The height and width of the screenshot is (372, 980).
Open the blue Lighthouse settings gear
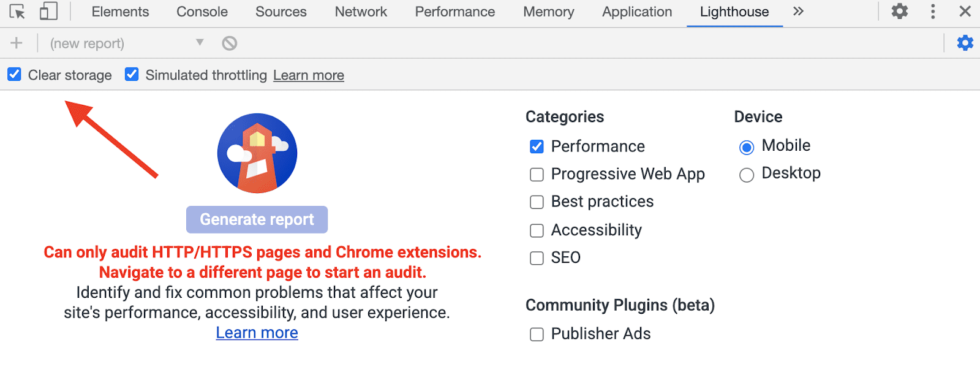point(965,43)
